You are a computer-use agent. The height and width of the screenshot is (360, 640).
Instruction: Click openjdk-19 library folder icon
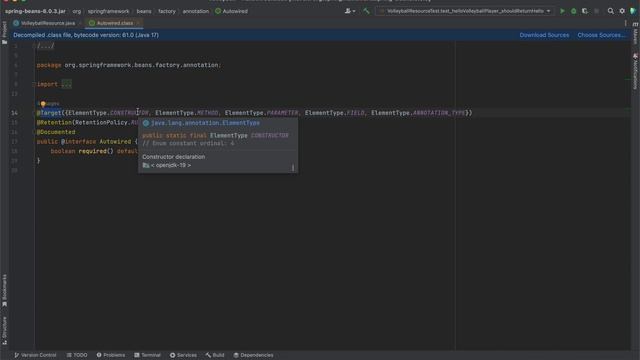click(146, 165)
